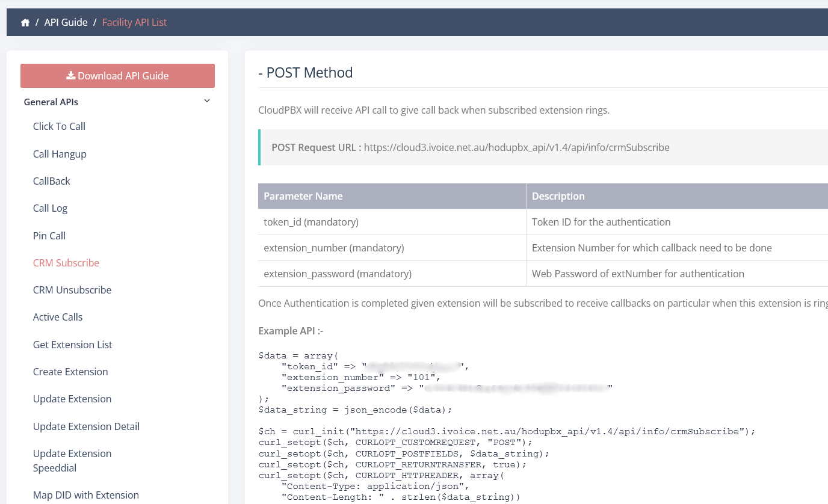
Task: Open Active Calls API page
Action: click(58, 317)
